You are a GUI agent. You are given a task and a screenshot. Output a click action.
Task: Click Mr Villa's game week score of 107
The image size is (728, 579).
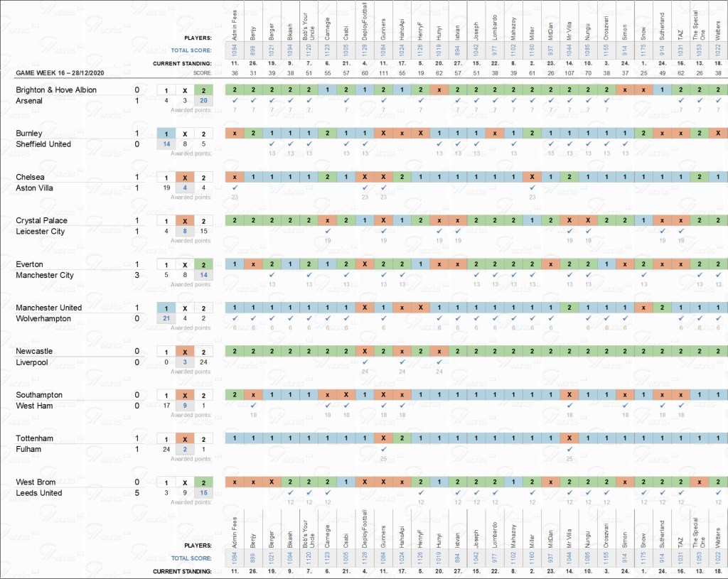tap(569, 72)
